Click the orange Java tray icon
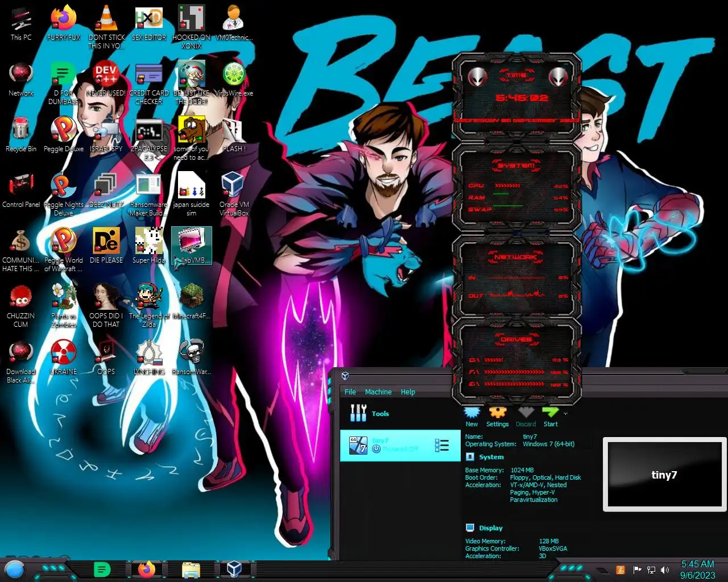 (x=621, y=569)
